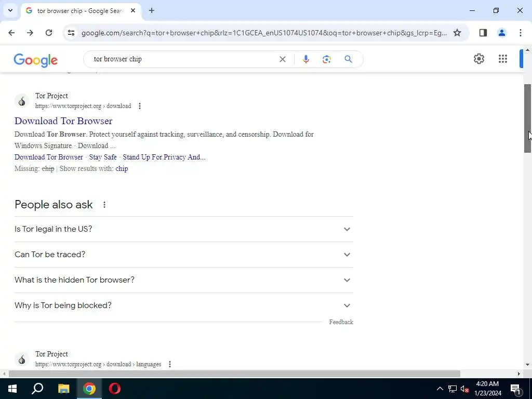Go forward to the next page
This screenshot has height=399, width=532.
pyautogui.click(x=30, y=33)
